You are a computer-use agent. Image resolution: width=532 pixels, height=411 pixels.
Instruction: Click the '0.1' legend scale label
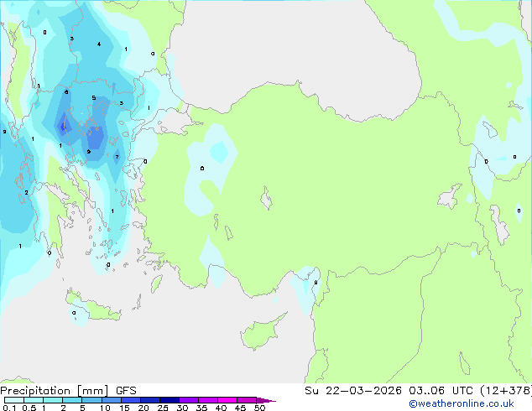click(x=9, y=408)
